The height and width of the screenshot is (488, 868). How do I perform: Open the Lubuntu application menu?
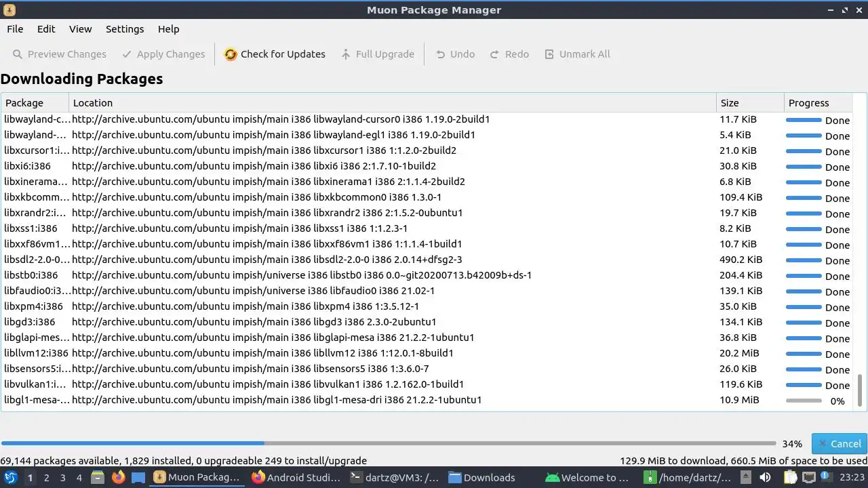point(10,478)
